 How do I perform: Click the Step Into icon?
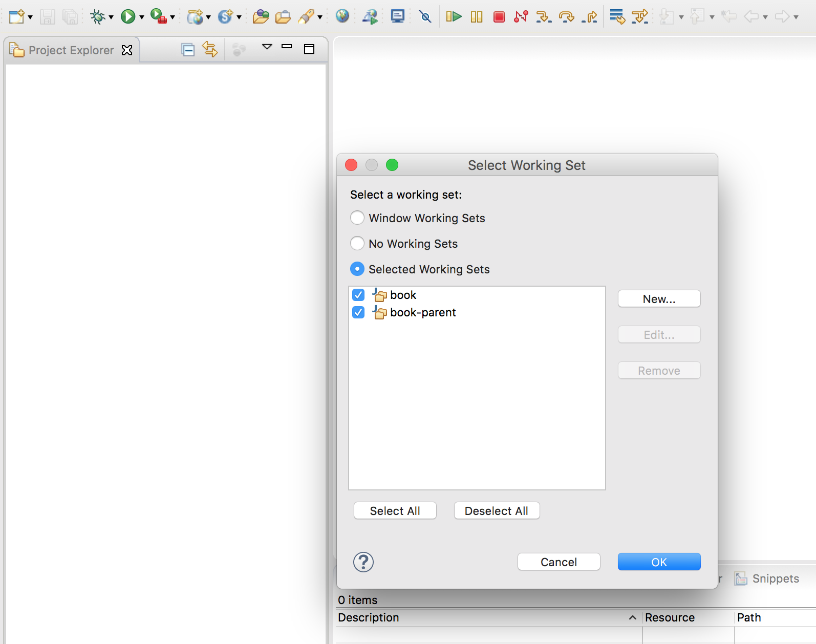(x=544, y=17)
